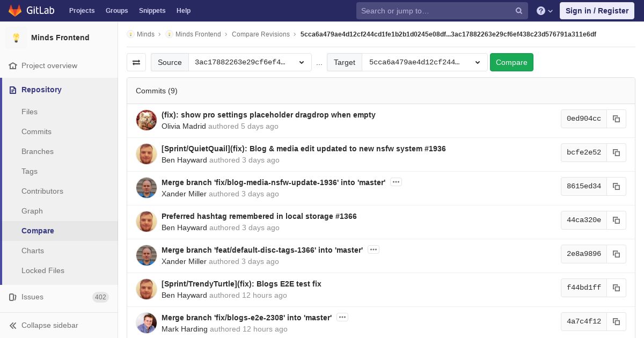Copy commit SHA 0ed904cc
Viewport: 644px width, 338px height.
pos(616,119)
